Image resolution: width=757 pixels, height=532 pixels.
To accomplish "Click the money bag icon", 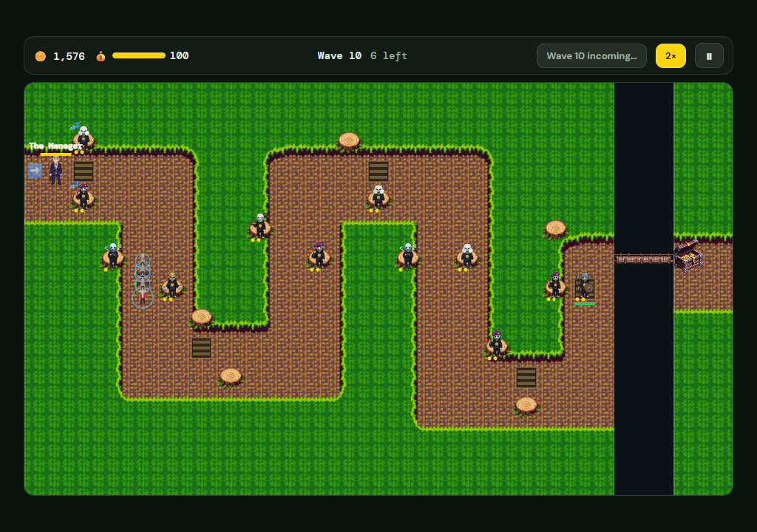I will pyautogui.click(x=101, y=56).
